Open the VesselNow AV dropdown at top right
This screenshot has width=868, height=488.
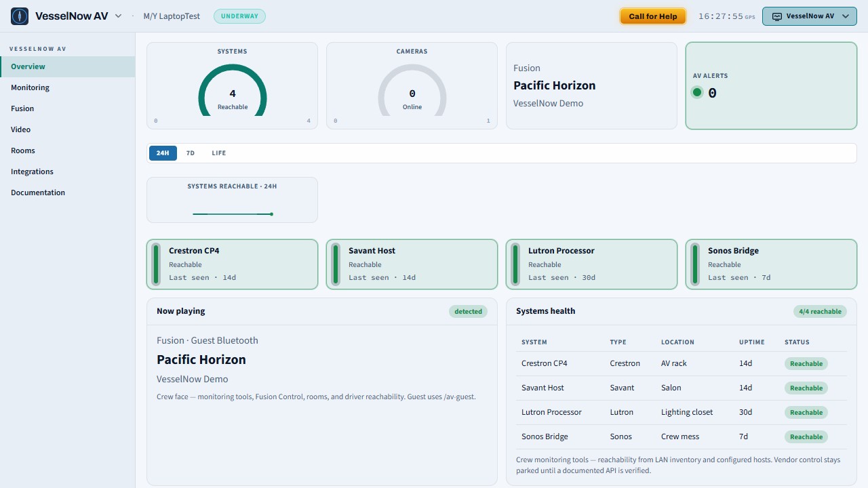pyautogui.click(x=810, y=16)
